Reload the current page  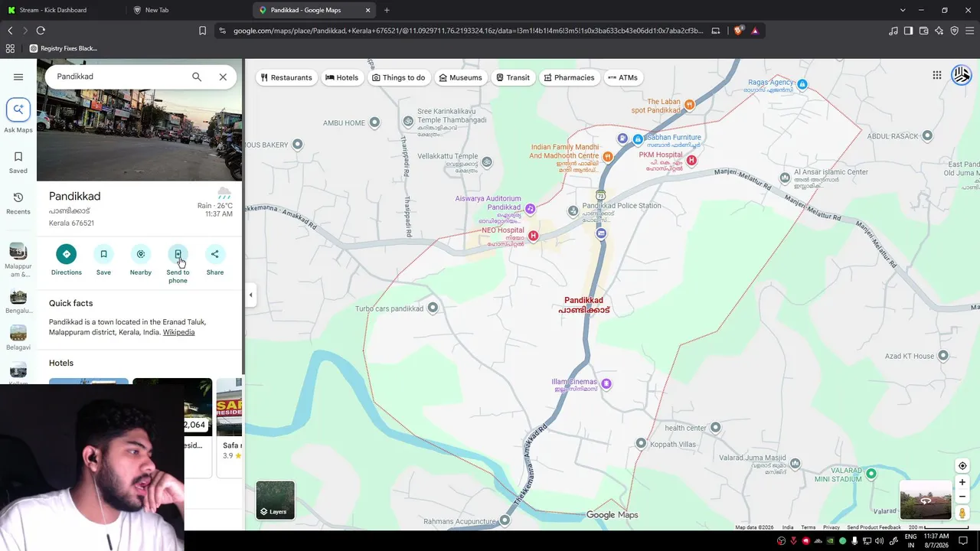[41, 31]
